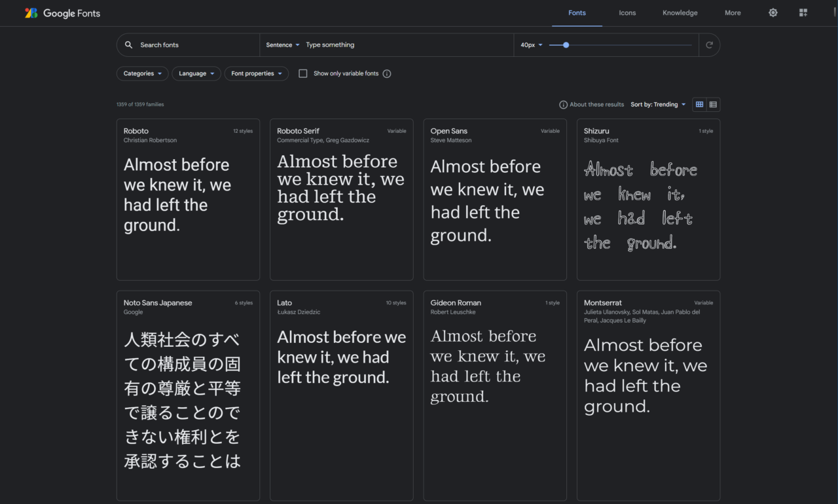Toggle the theme brightness icon
This screenshot has width=838, height=504.
[773, 12]
